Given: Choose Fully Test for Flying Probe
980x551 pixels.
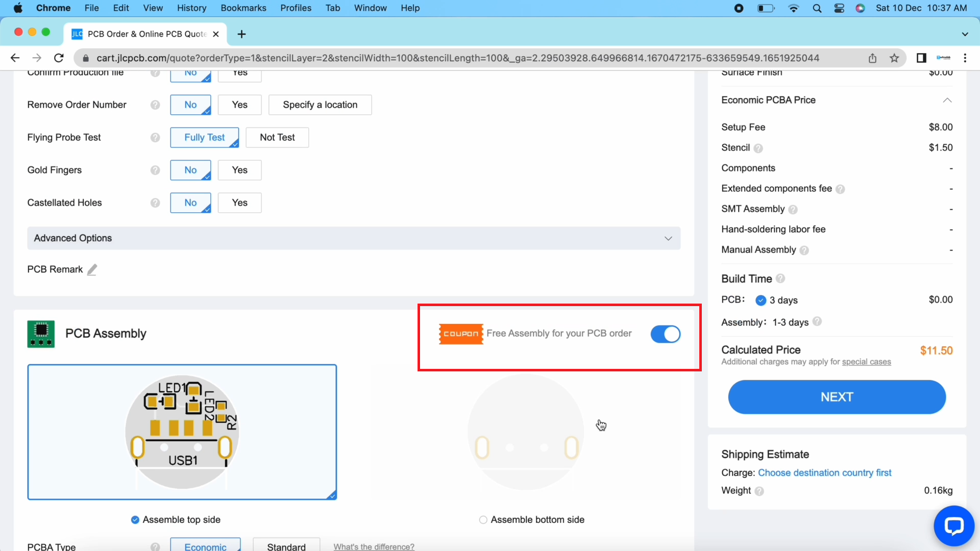Looking at the screenshot, I should (204, 137).
